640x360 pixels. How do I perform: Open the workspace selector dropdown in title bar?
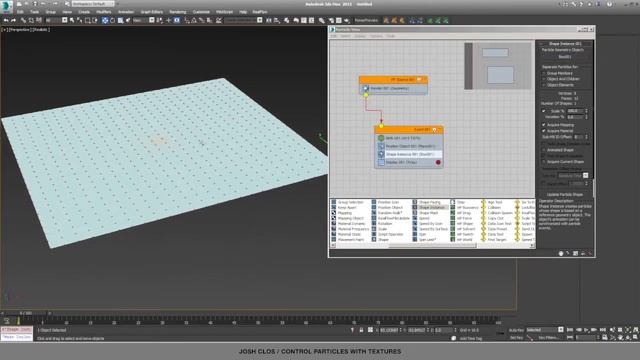[x=93, y=4]
